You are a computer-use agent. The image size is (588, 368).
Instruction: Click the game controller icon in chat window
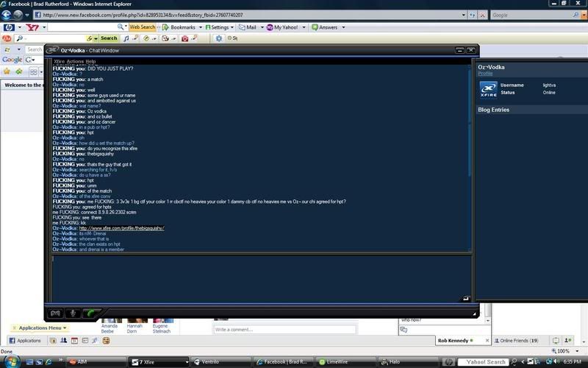pos(55,313)
